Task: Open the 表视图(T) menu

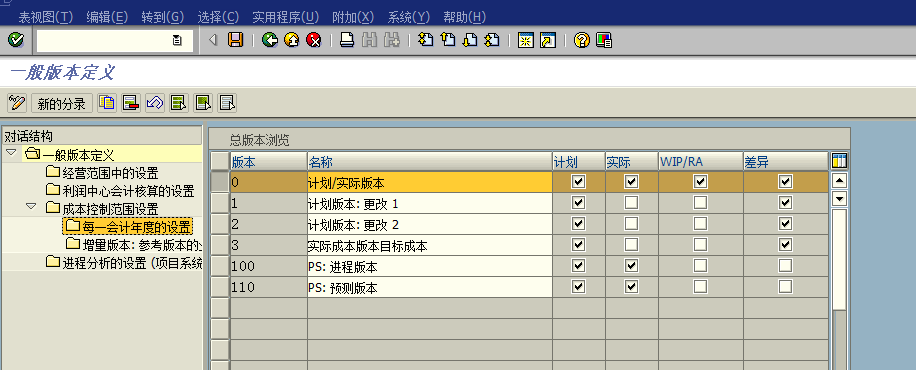Action: [x=46, y=18]
